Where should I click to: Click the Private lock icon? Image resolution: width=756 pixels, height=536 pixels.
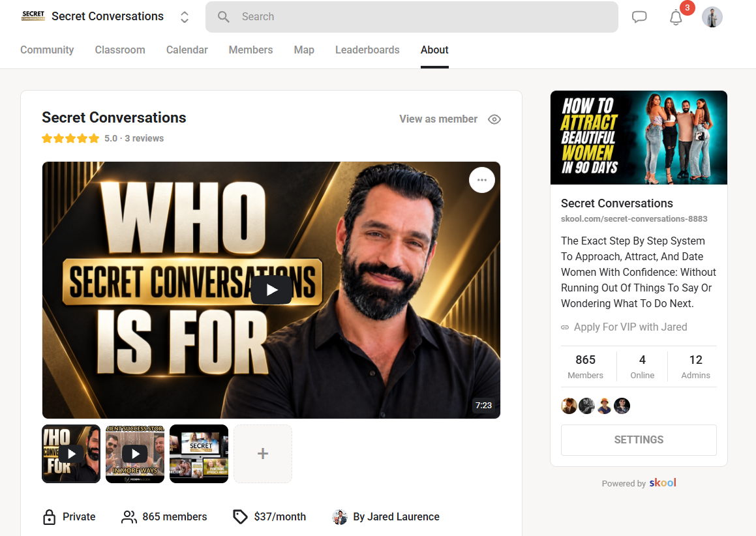click(x=49, y=516)
